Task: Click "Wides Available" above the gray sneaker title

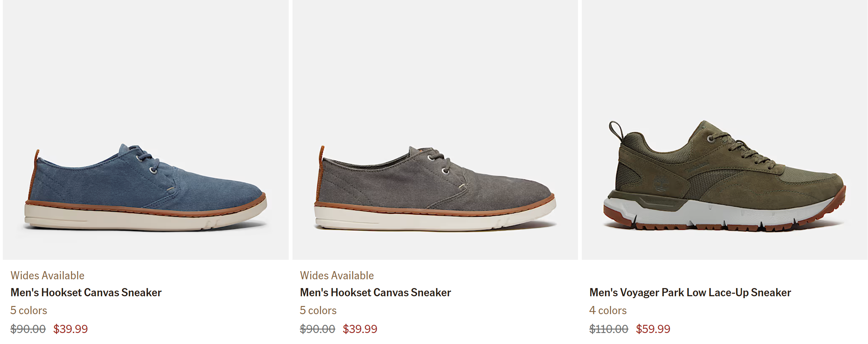Action: point(337,276)
